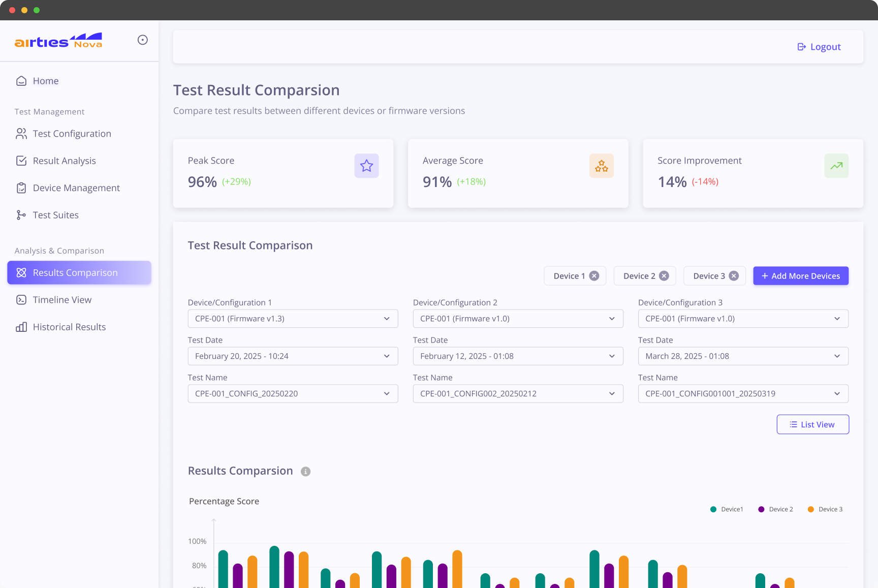Viewport: 878px width, 588px height.
Task: Click the -14% change indicator
Action: click(x=705, y=182)
